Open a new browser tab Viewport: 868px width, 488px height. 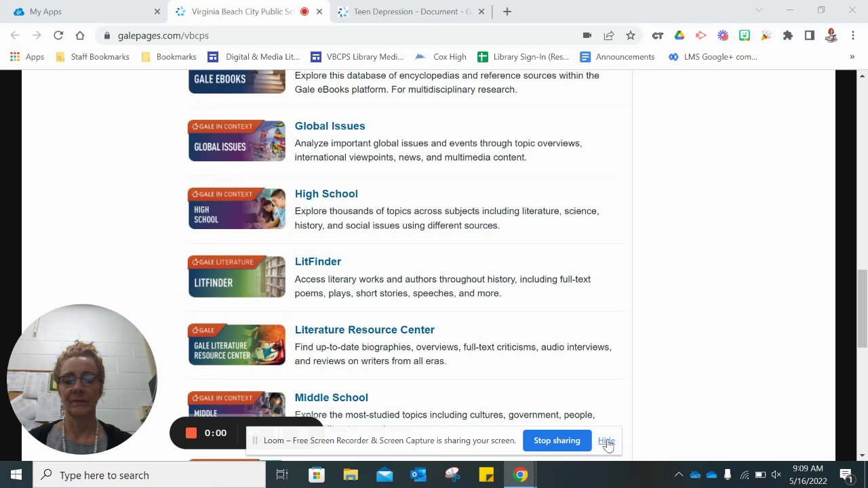coord(507,12)
